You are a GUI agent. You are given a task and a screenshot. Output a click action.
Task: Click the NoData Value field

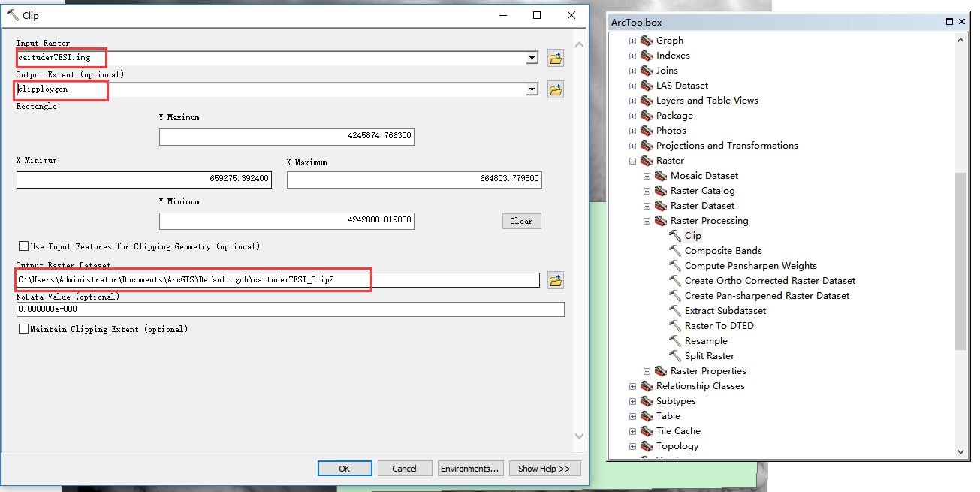coord(290,309)
